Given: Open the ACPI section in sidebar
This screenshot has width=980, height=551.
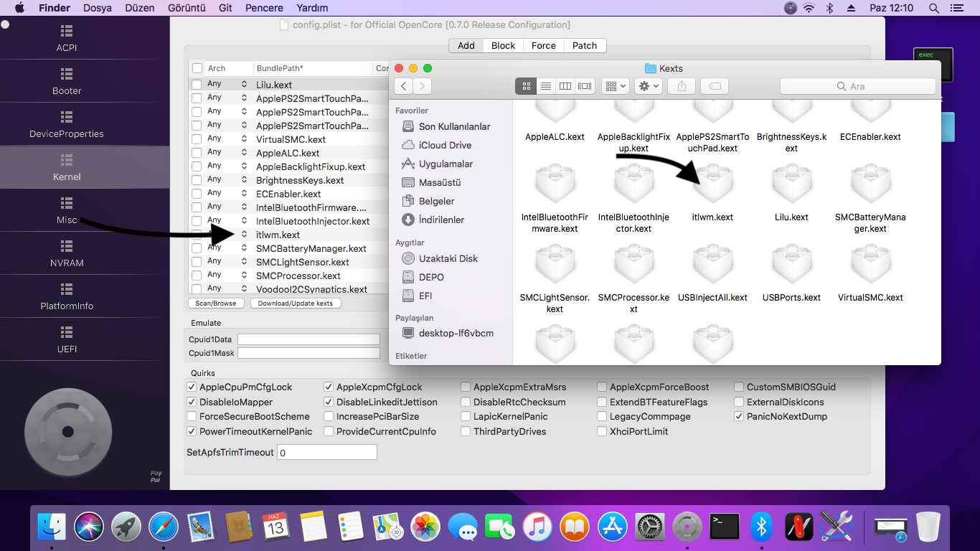Looking at the screenshot, I should coord(67,39).
